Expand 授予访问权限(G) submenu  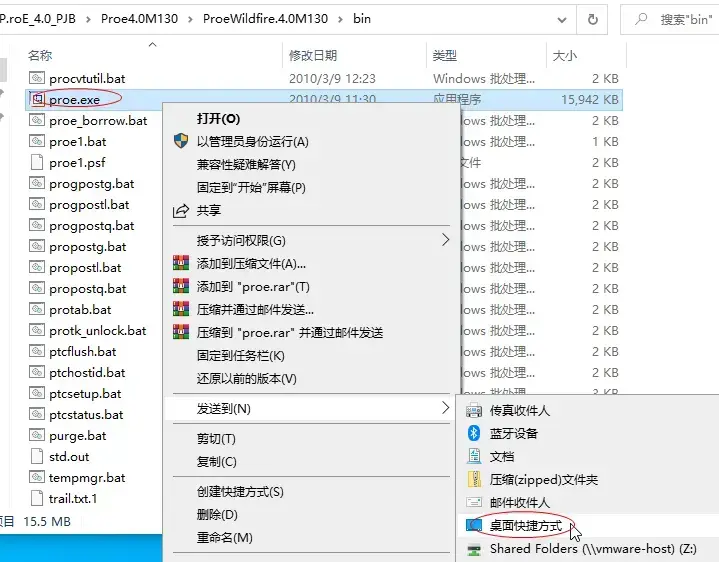(x=312, y=240)
